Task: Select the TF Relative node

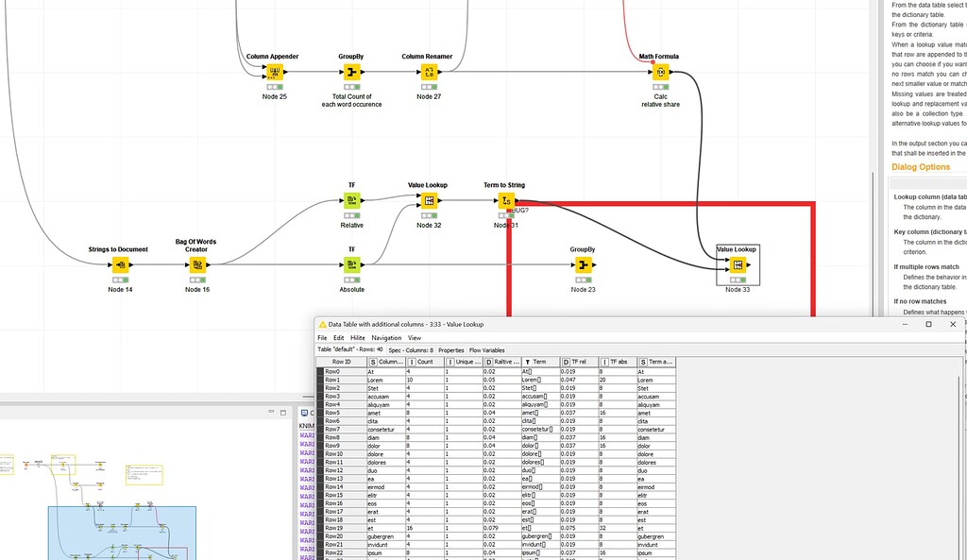Action: 351,200
